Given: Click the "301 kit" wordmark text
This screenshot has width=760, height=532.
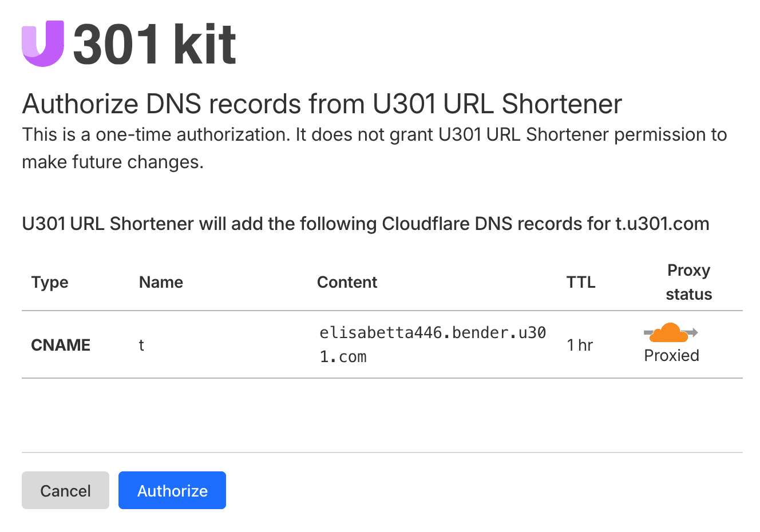Looking at the screenshot, I should (x=155, y=43).
